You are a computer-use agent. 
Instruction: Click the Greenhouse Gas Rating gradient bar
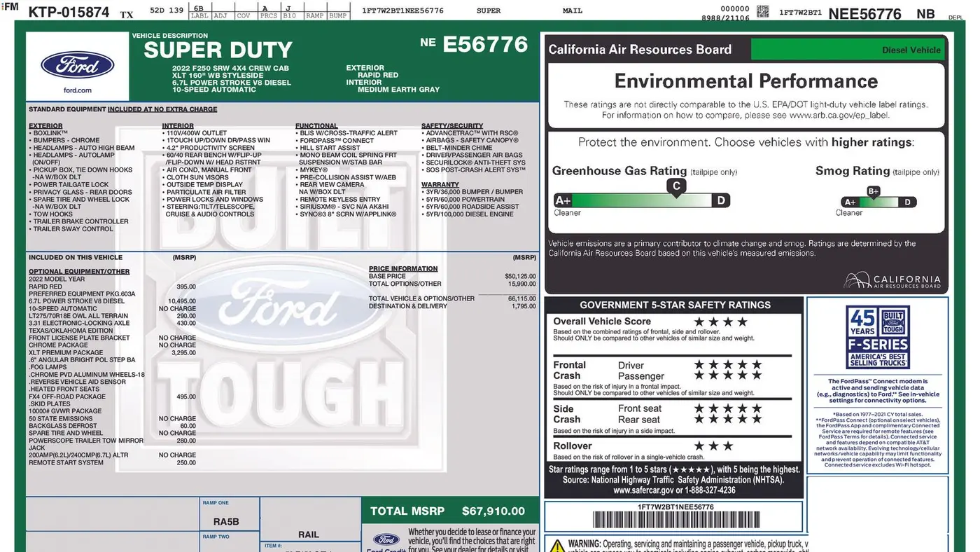tap(642, 200)
